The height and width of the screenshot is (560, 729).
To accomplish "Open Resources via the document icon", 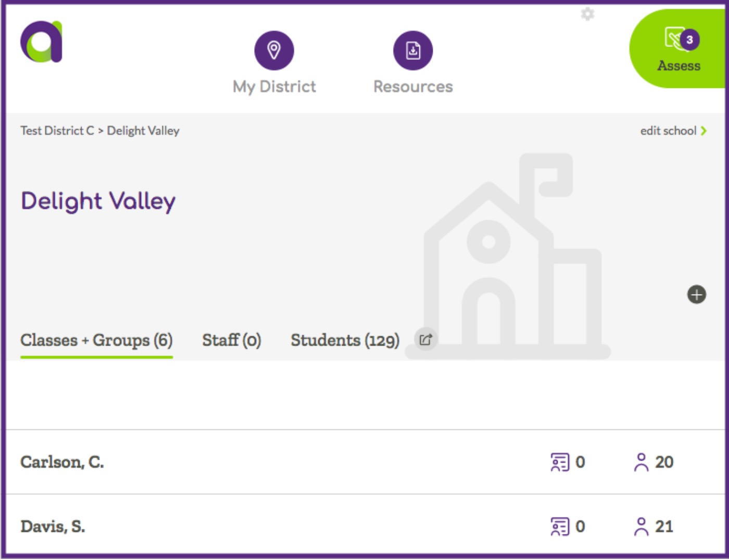I will pos(412,50).
